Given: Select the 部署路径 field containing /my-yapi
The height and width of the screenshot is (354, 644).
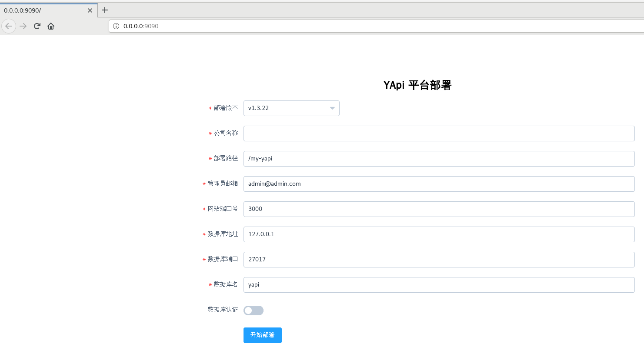Looking at the screenshot, I should [438, 158].
